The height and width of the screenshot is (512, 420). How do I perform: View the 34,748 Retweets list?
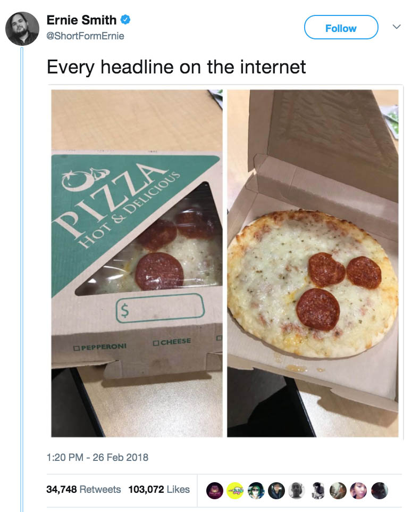pyautogui.click(x=83, y=489)
